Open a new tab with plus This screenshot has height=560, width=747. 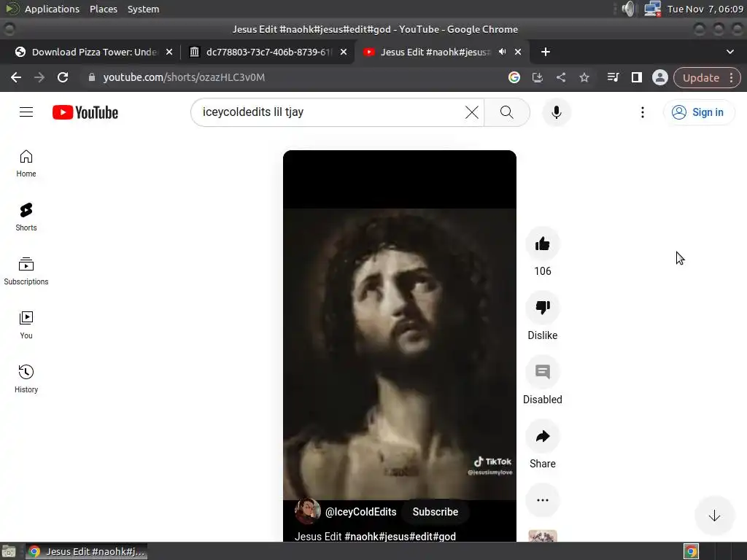[546, 52]
